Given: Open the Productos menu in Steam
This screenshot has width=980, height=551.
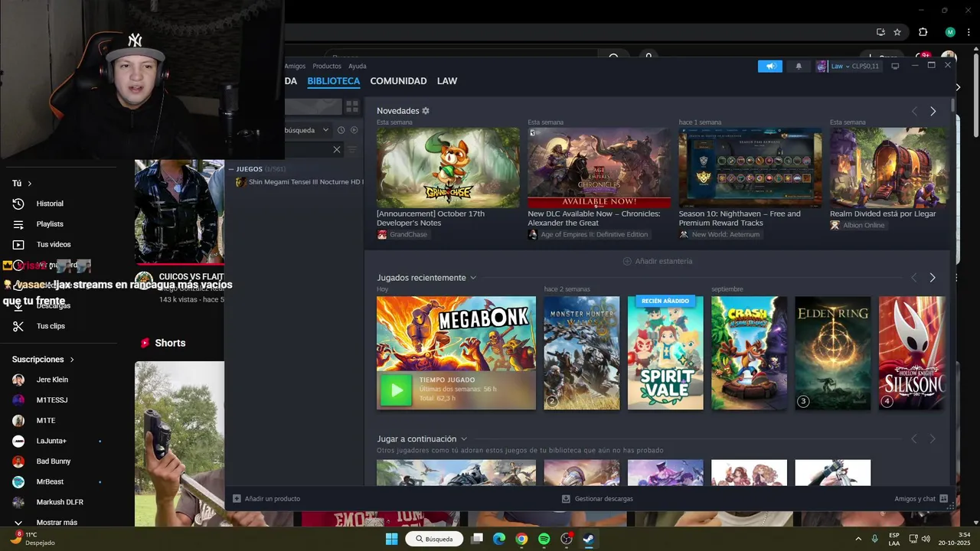Looking at the screenshot, I should (x=327, y=67).
